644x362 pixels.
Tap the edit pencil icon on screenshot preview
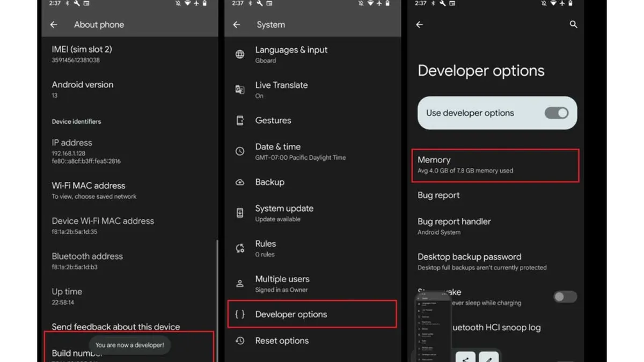[x=489, y=358]
